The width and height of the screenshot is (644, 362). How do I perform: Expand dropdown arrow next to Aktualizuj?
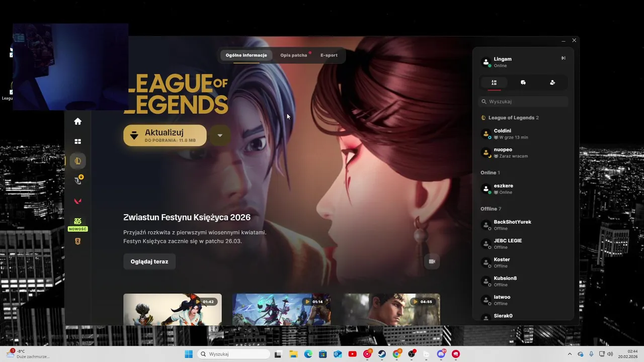click(220, 135)
